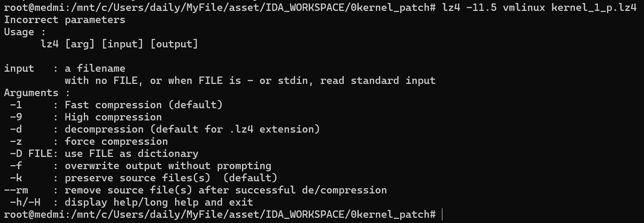The height and width of the screenshot is (223, 644).
Task: Click the "a filename" input description text
Action: (95, 68)
